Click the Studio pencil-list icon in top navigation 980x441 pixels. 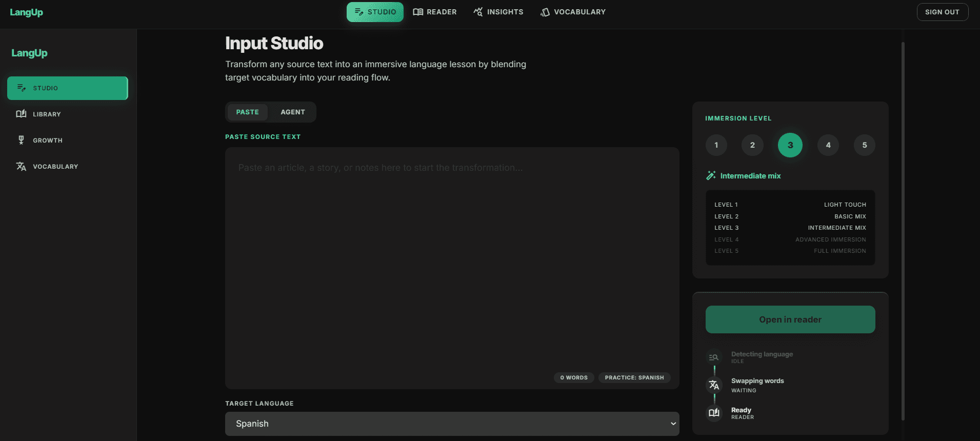[x=359, y=12]
